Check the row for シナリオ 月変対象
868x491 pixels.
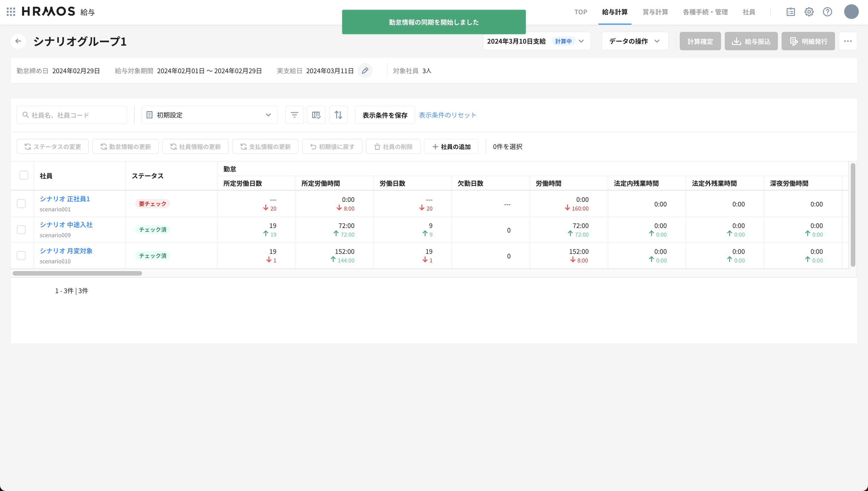(21, 256)
